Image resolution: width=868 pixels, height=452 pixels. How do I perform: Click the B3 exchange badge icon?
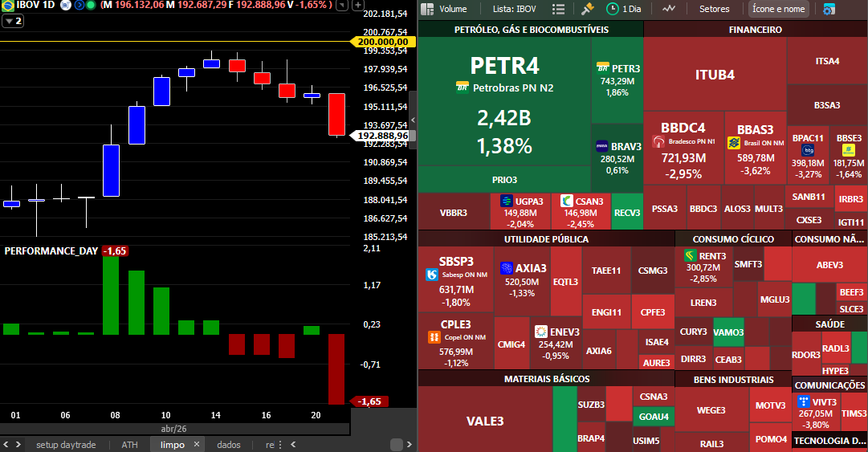pyautogui.click(x=66, y=5)
